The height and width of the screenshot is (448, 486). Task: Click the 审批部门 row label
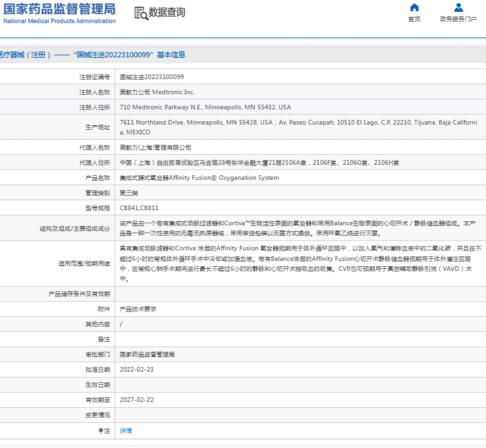(x=97, y=354)
